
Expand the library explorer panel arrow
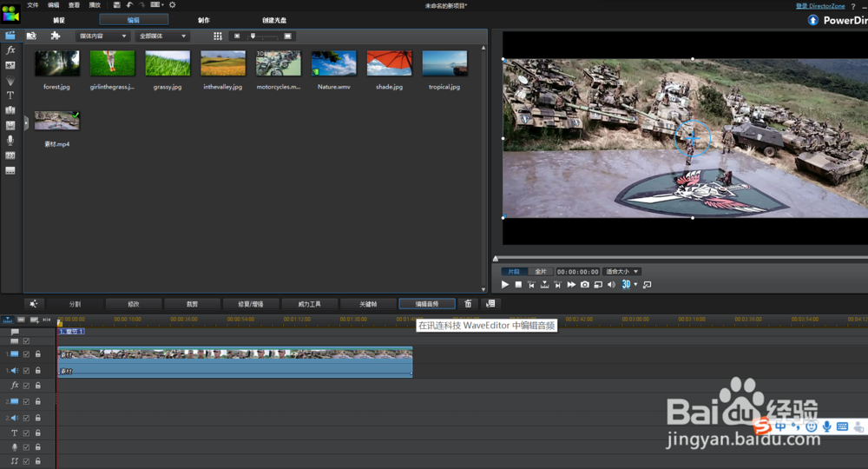tap(26, 122)
